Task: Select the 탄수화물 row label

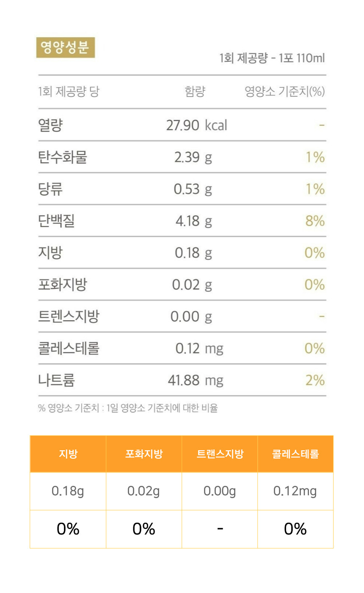Action: coord(62,157)
